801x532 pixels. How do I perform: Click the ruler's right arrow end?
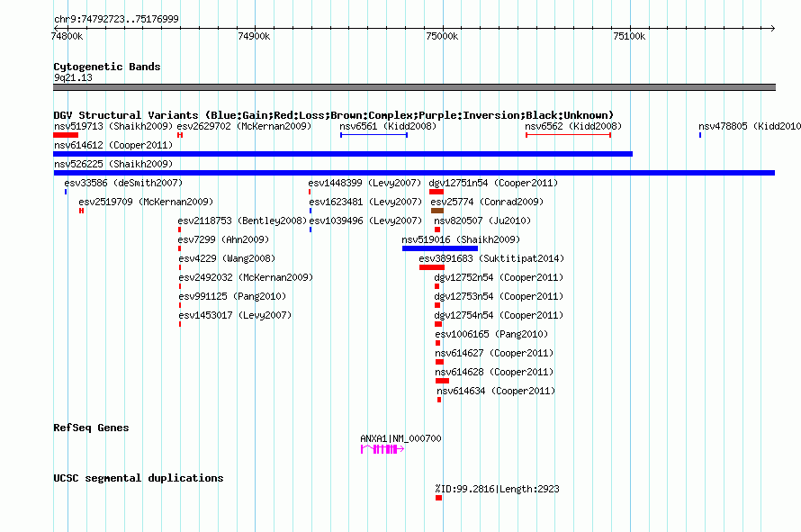point(772,28)
